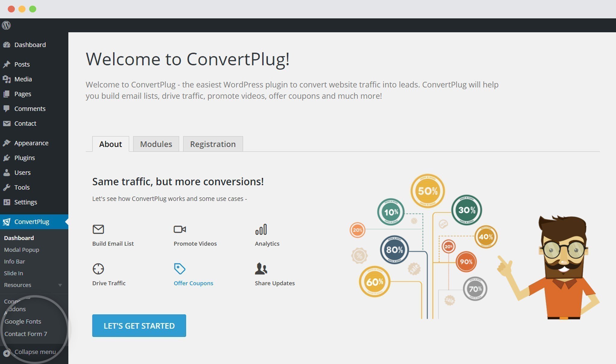The width and height of the screenshot is (616, 364).
Task: Click the Posts pushpin icon
Action: [7, 64]
